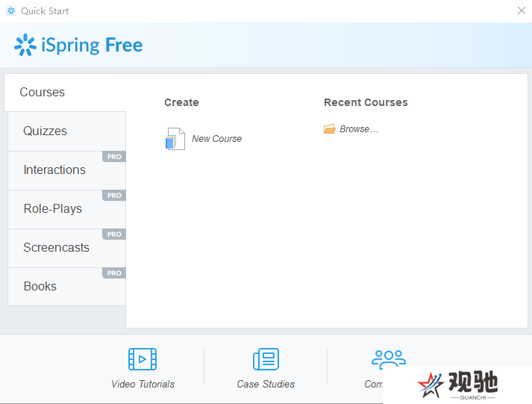Screen dimensions: 532x404
Task: Click the iSpring Free logo
Action: click(x=78, y=45)
